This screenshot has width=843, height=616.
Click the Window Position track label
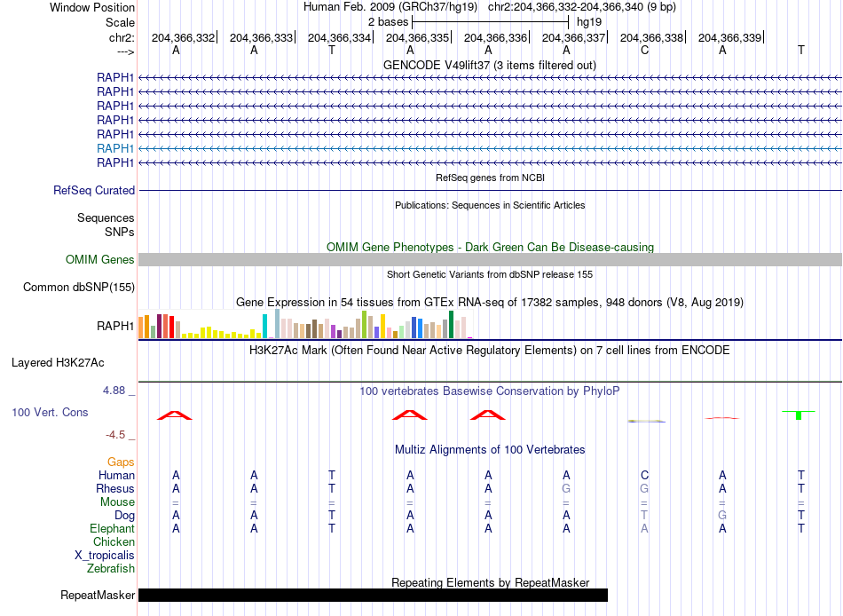(92, 7)
